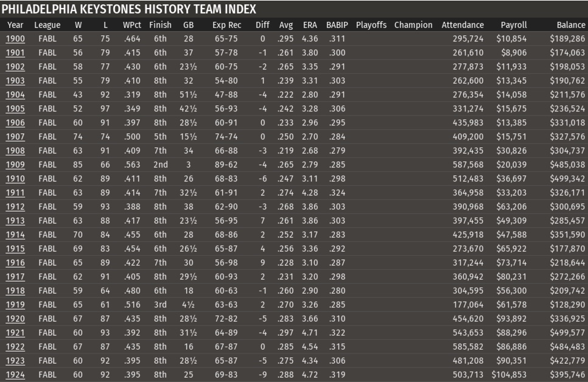Click the Playoffs column header

371,25
